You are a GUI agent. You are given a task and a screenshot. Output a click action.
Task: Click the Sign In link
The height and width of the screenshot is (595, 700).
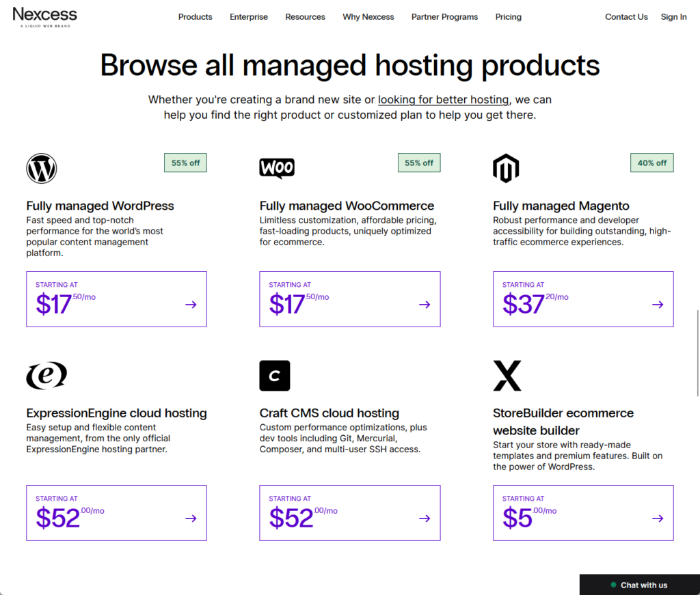(x=673, y=17)
